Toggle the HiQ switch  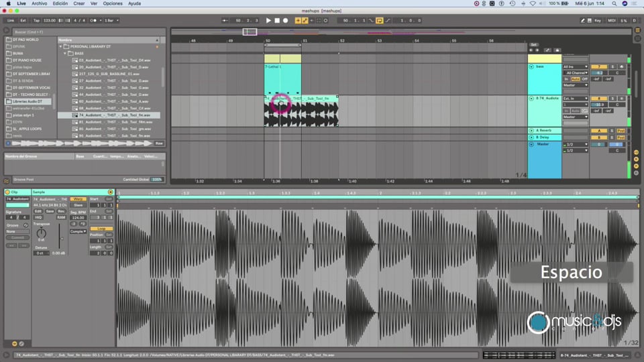coord(38,217)
